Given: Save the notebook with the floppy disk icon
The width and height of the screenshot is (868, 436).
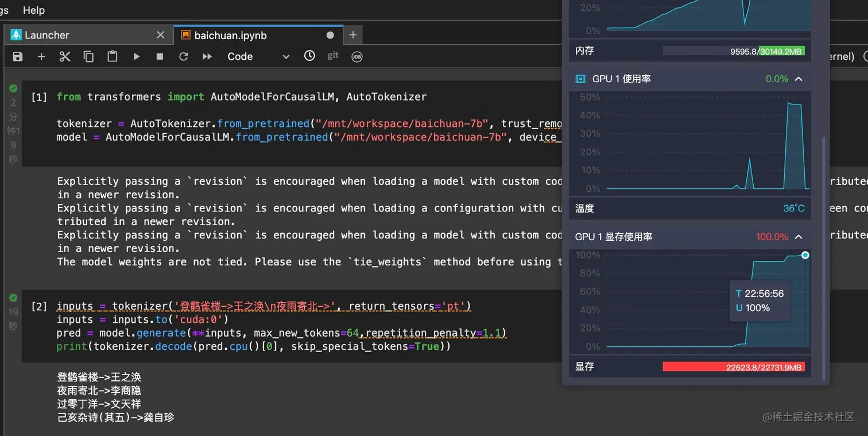Looking at the screenshot, I should click(18, 56).
